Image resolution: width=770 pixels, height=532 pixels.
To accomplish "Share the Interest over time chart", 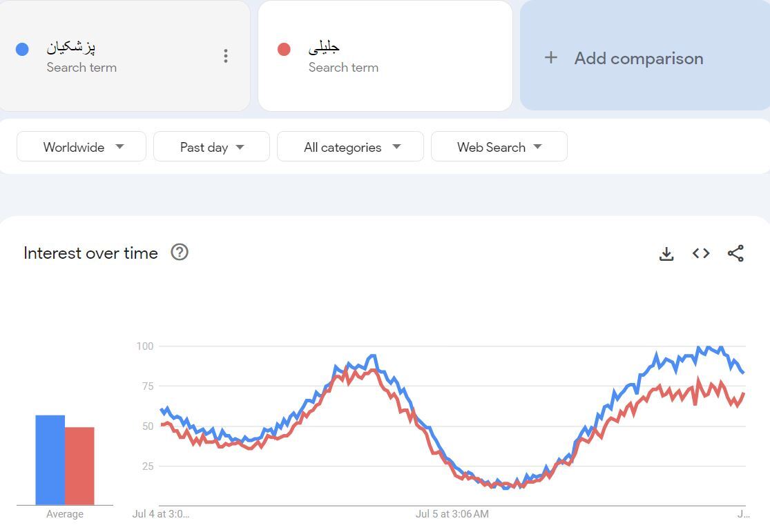I will tap(735, 253).
